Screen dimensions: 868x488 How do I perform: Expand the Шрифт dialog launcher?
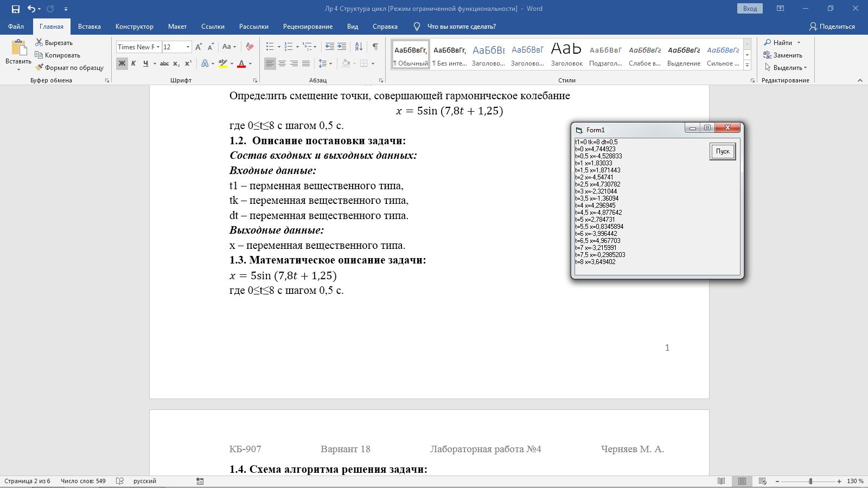pos(255,80)
